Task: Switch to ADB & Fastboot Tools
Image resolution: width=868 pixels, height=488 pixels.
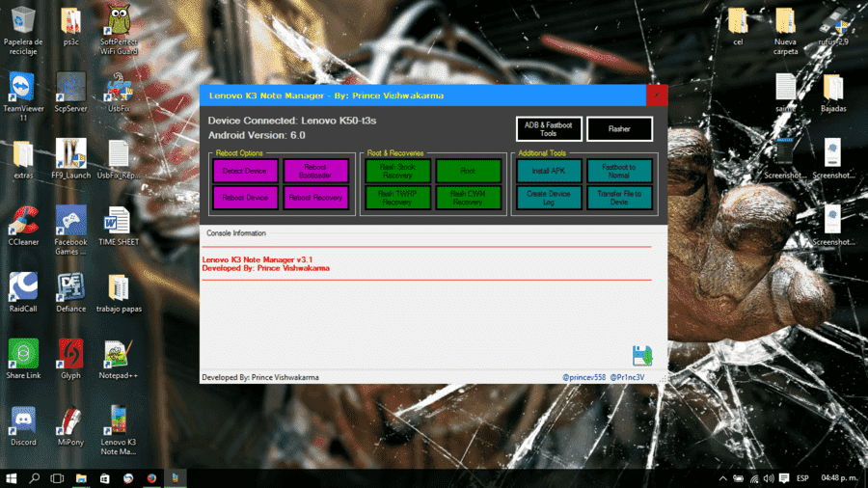Action: click(549, 129)
